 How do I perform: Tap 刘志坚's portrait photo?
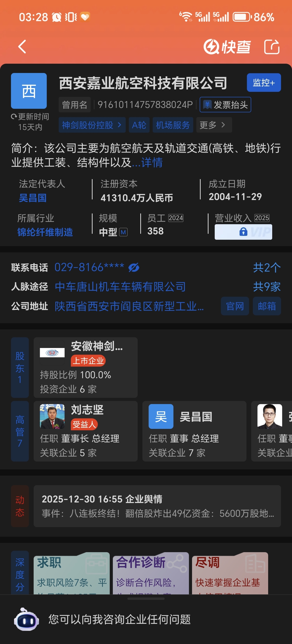coord(52,416)
